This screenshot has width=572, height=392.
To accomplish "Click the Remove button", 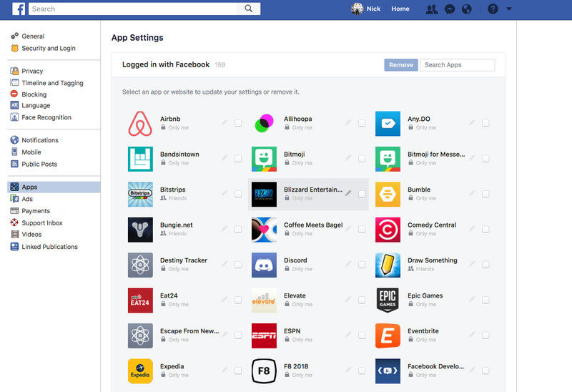I will pyautogui.click(x=401, y=65).
